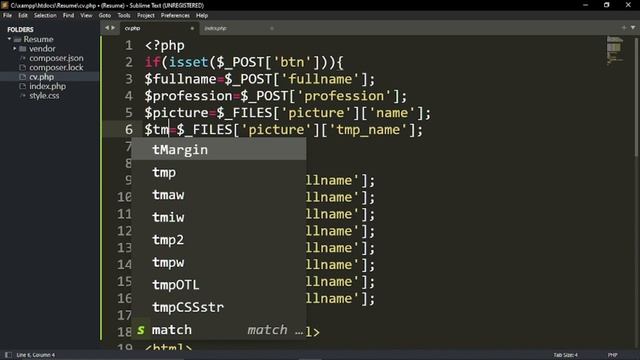Click Sublime Text app icon in title bar
The height and width of the screenshot is (360, 640).
coord(5,5)
